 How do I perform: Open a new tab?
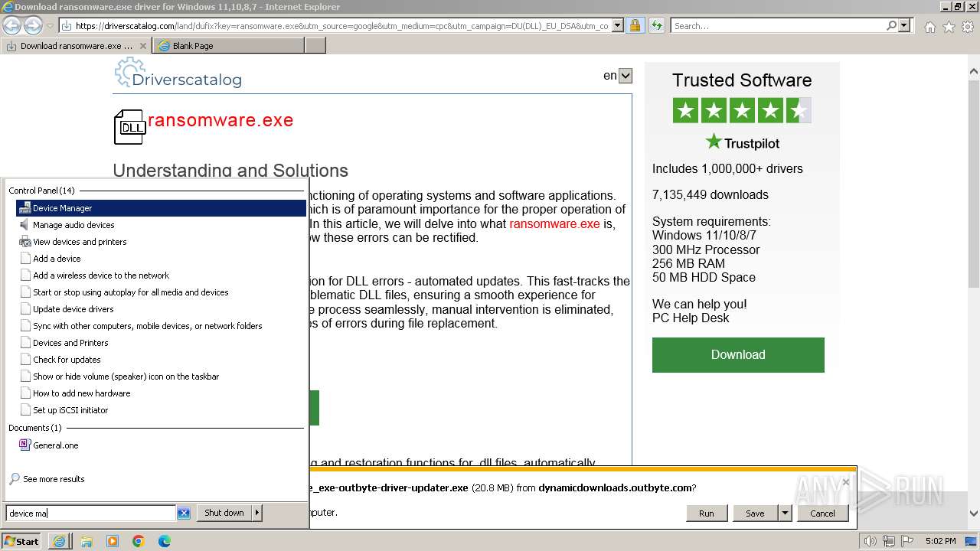315,46
